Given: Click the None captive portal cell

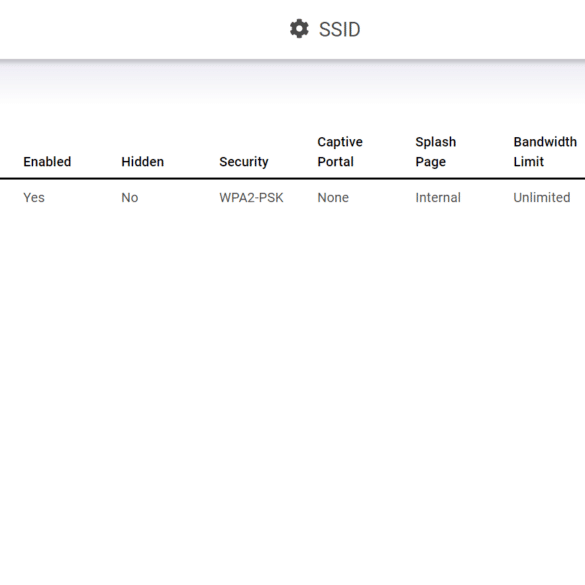Looking at the screenshot, I should coord(333,197).
